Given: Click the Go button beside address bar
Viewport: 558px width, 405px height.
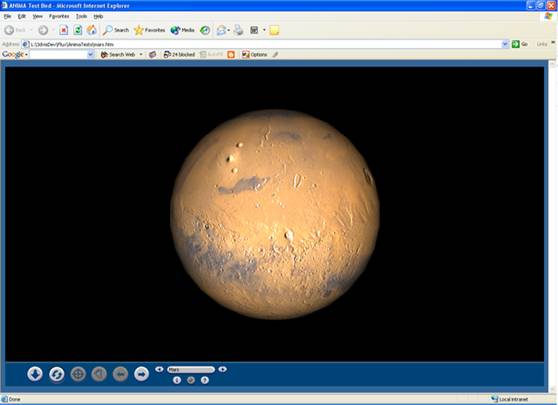Looking at the screenshot, I should coord(520,44).
